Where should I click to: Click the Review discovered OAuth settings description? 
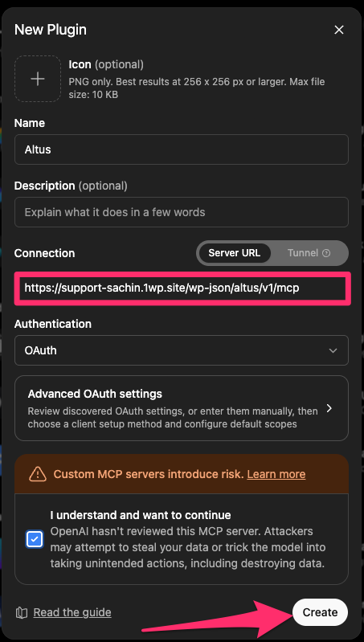(173, 417)
